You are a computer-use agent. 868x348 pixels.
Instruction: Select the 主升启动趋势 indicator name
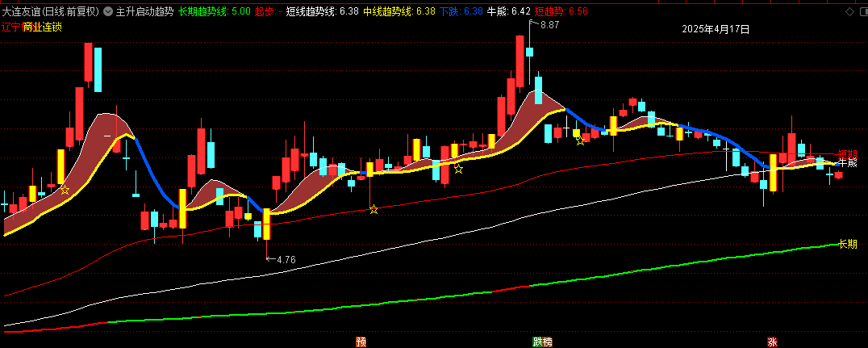coord(144,11)
